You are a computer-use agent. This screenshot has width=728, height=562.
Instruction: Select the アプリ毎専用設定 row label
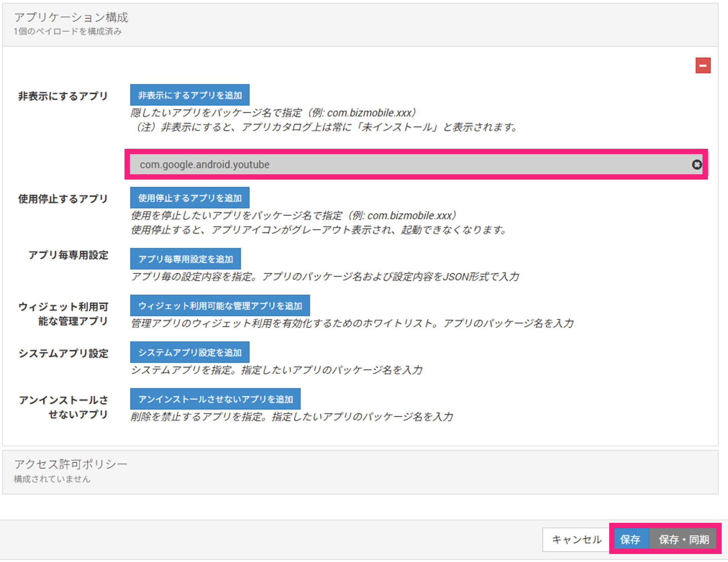(x=69, y=255)
